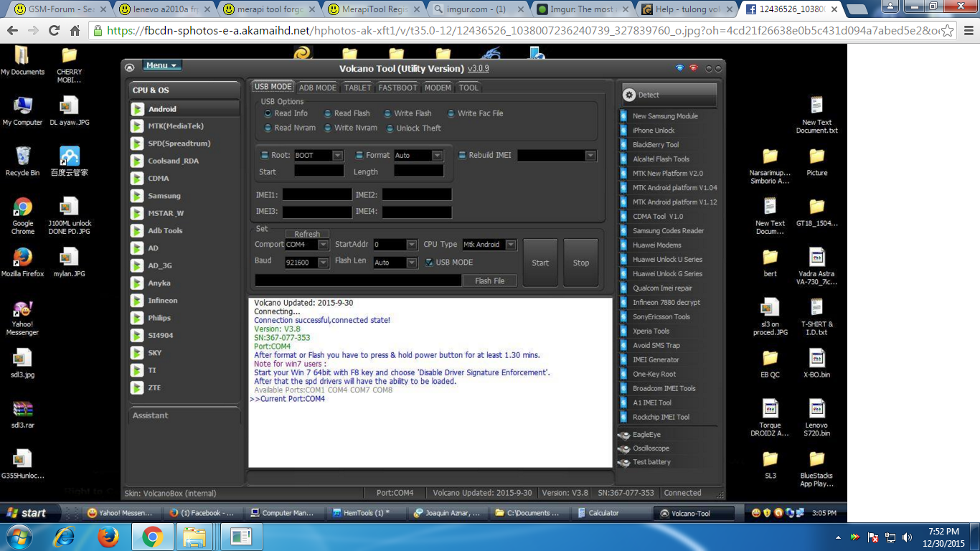Click the Flash File button
The image size is (980, 551).
click(x=489, y=281)
